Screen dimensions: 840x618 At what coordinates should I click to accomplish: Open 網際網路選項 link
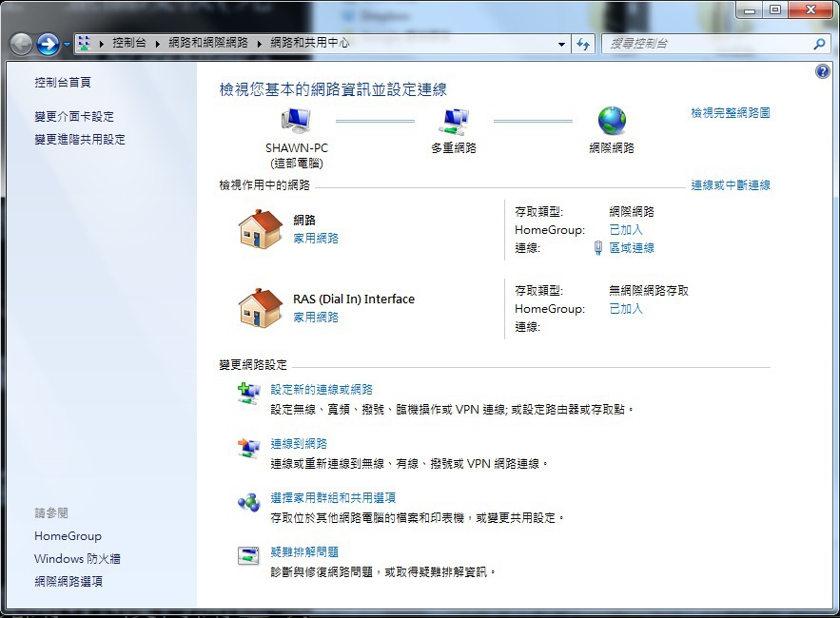(x=68, y=582)
